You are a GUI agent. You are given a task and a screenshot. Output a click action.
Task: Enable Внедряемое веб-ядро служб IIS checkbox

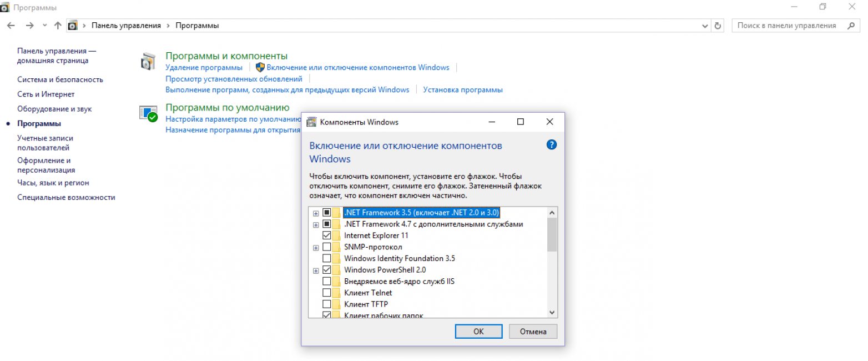tap(327, 281)
